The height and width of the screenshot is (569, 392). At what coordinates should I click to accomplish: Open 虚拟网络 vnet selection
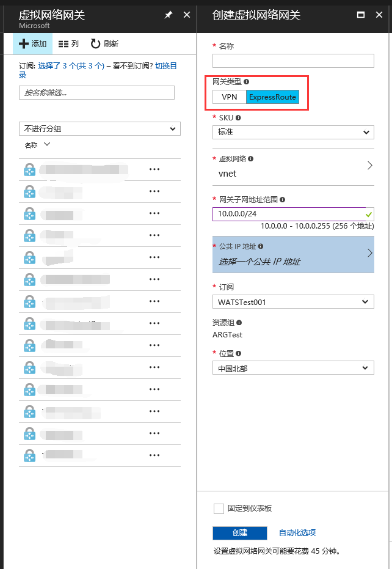[x=293, y=166]
